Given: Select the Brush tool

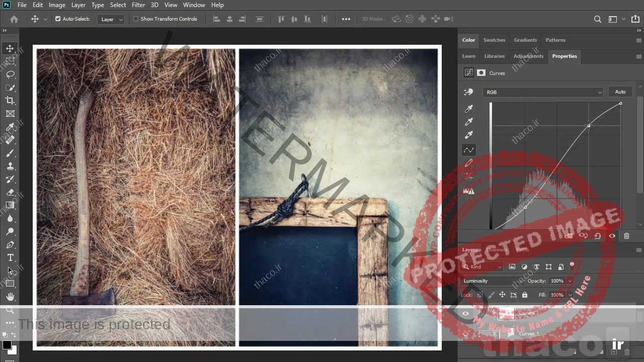Looking at the screenshot, I should coord(10,153).
